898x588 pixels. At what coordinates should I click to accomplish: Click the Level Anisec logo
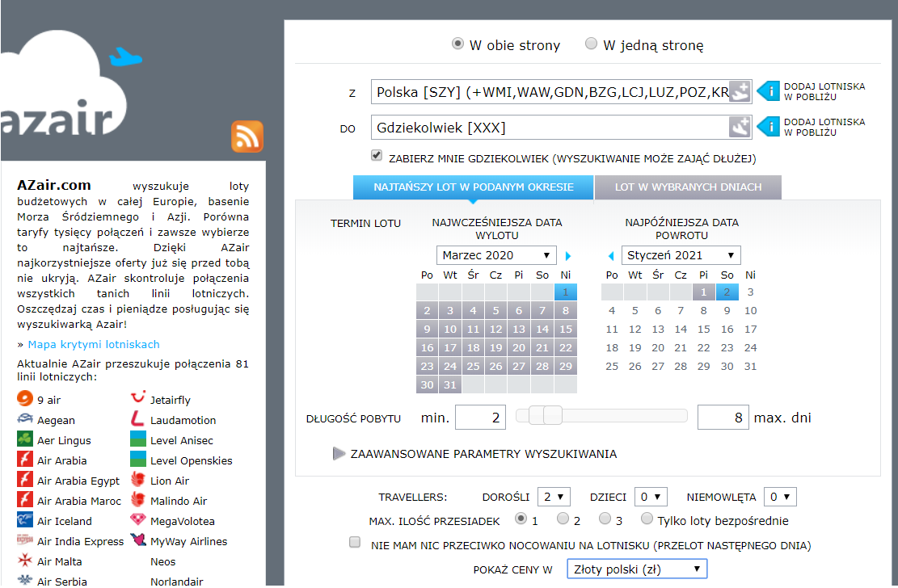138,439
